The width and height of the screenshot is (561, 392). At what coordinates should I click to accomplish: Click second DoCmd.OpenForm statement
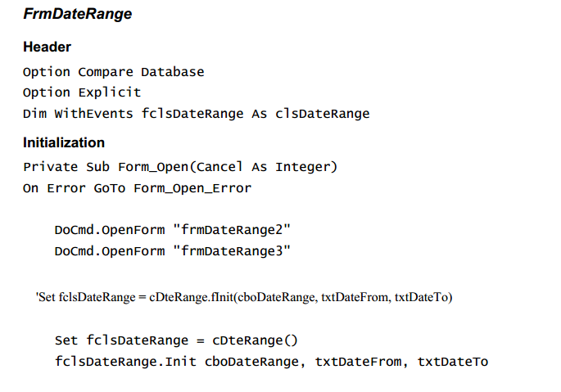pyautogui.click(x=173, y=251)
